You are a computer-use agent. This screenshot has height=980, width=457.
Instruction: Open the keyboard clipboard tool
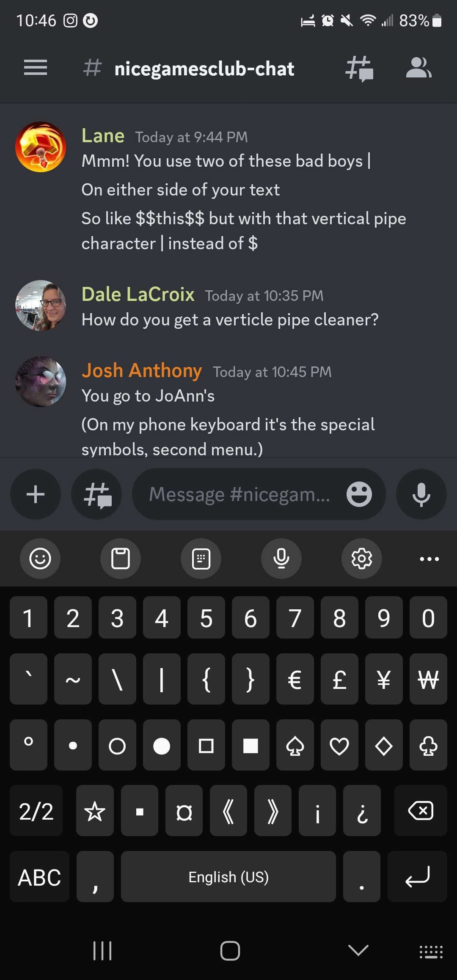point(121,559)
